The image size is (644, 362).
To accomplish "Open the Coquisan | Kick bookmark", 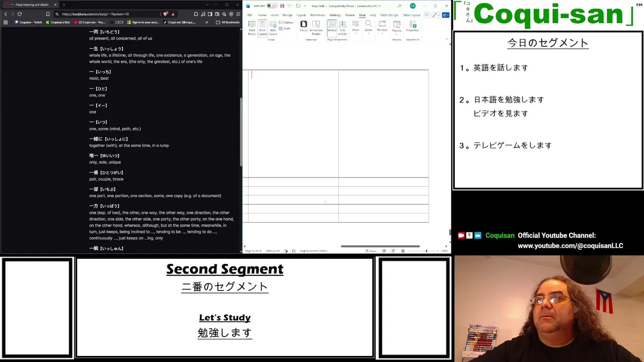I will point(58,22).
